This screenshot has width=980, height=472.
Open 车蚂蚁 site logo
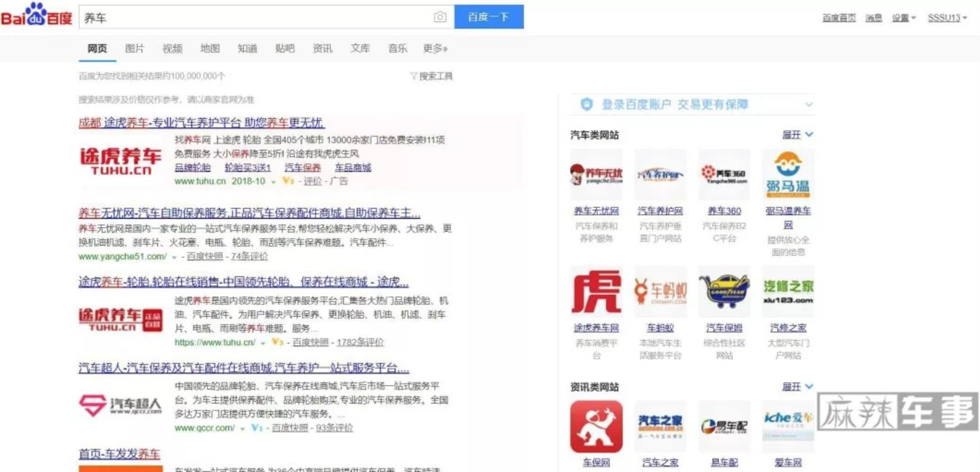tap(660, 292)
